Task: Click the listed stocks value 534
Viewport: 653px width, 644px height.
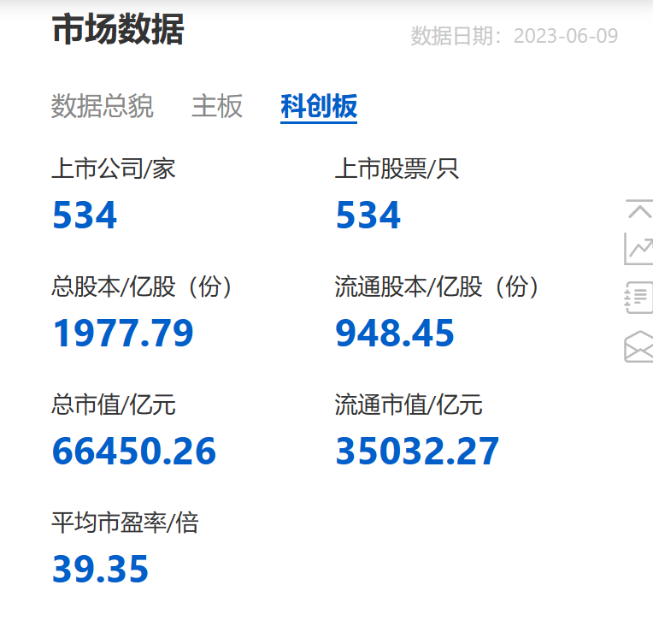Action: click(x=368, y=216)
